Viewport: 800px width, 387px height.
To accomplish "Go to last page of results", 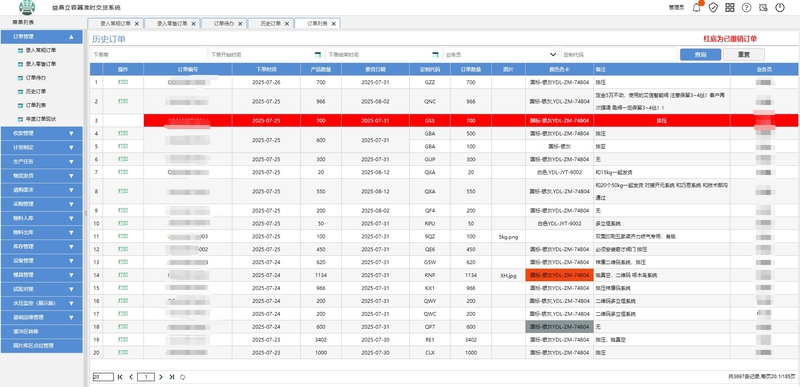I will (171, 377).
